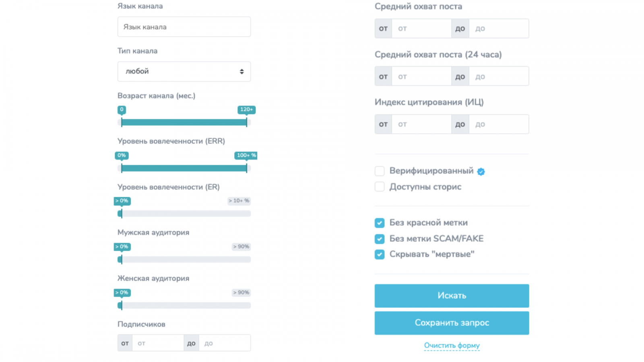
Task: Focus the Подписчиков "от" input field
Action: coord(158,343)
